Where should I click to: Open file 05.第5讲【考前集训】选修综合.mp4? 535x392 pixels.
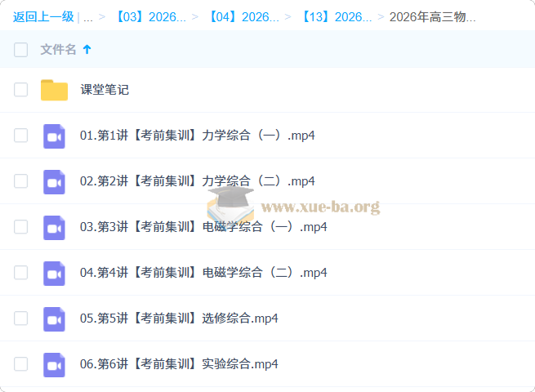pos(179,318)
